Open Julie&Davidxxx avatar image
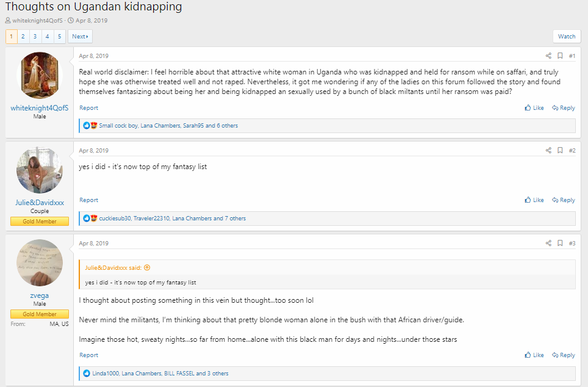The width and height of the screenshot is (588, 387). tap(40, 170)
